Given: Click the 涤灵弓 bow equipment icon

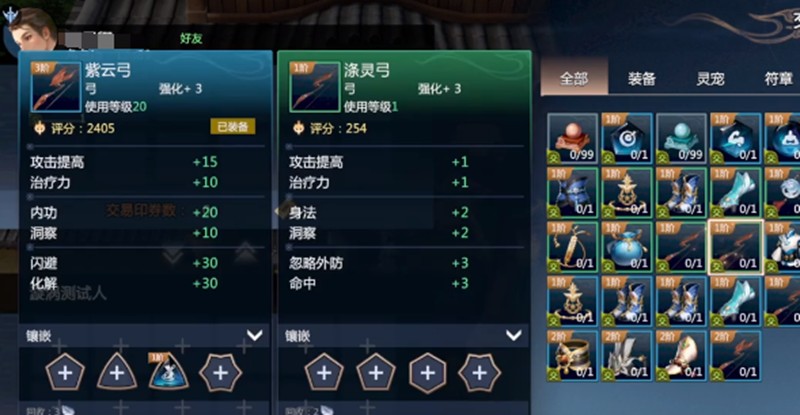Looking at the screenshot, I should pyautogui.click(x=315, y=87).
